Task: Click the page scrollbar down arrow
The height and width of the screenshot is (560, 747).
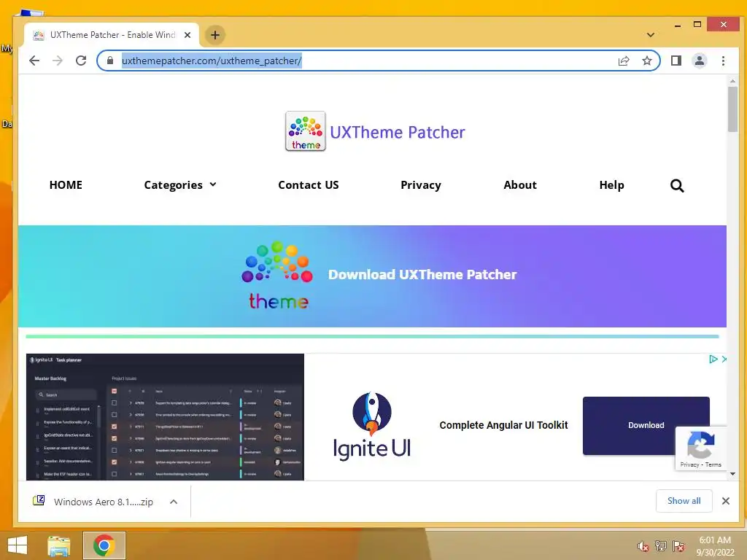Action: pos(732,474)
